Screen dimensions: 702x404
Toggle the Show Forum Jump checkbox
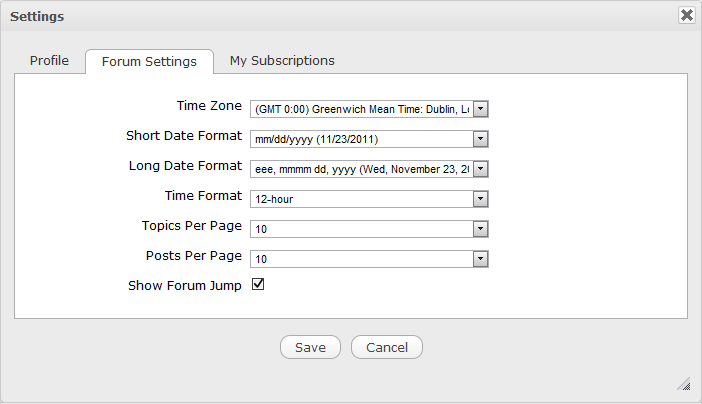click(x=257, y=285)
